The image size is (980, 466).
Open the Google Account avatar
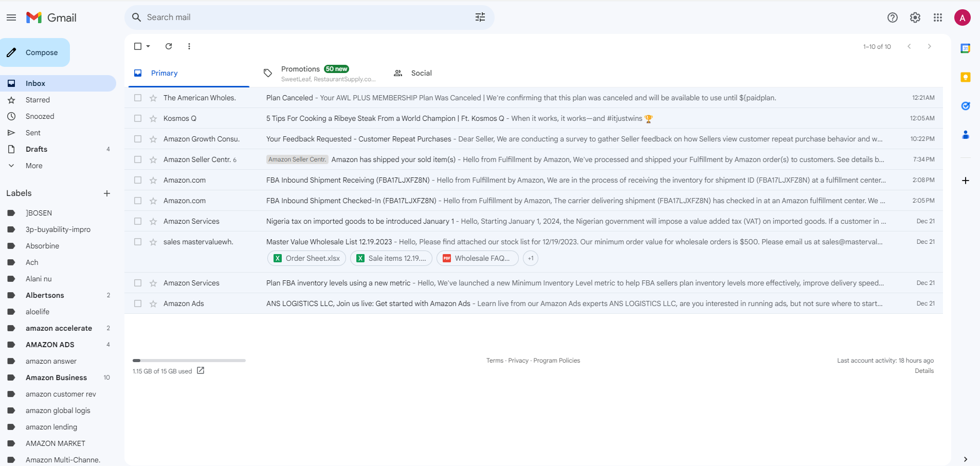tap(963, 17)
